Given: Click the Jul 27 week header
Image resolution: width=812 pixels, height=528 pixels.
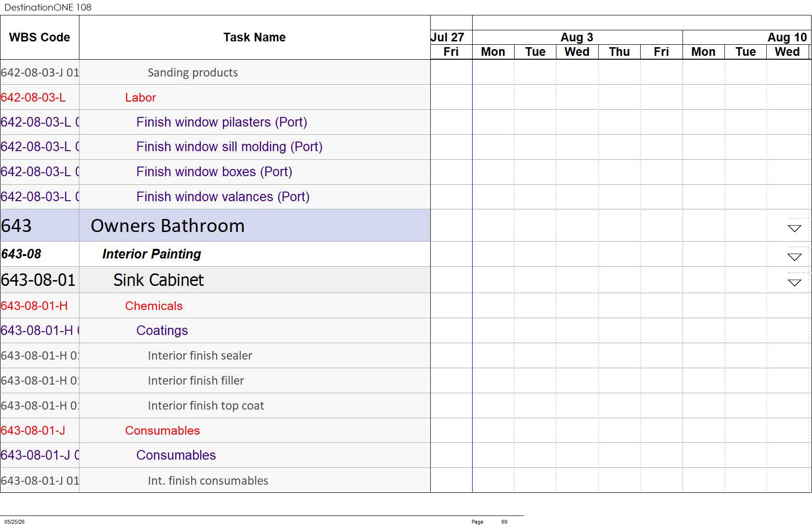Looking at the screenshot, I should click(447, 38).
